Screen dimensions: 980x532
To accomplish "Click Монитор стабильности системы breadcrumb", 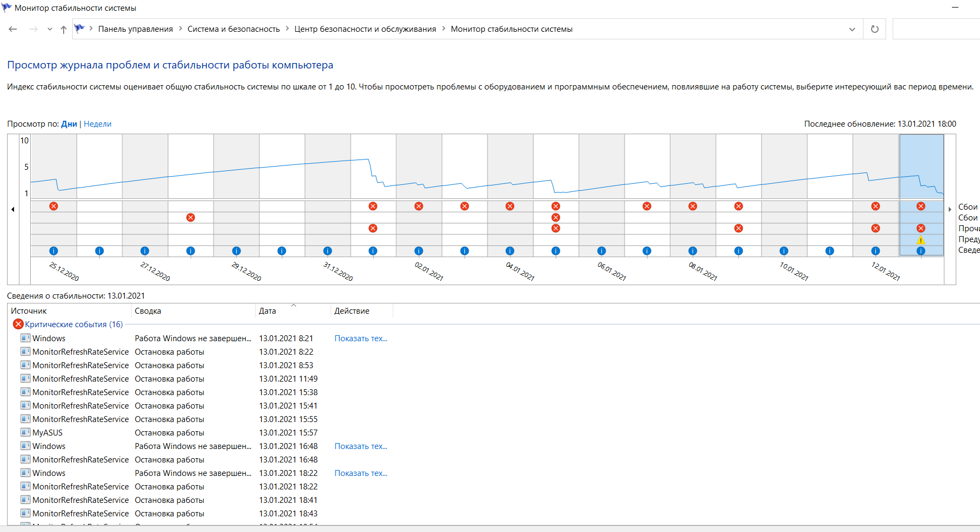I will [x=511, y=29].
